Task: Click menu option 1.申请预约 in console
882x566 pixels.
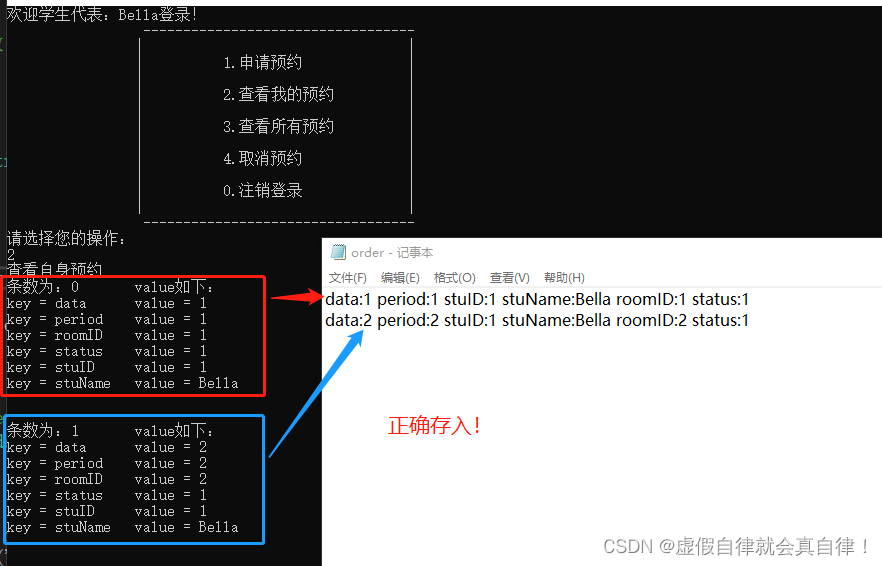Action: [263, 62]
